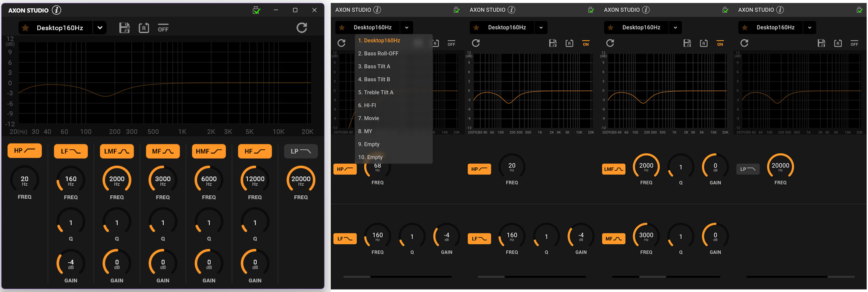This screenshot has height=292, width=868.
Task: Click the favorite star in the panel showing HP 20 Hz
Action: click(x=476, y=28)
